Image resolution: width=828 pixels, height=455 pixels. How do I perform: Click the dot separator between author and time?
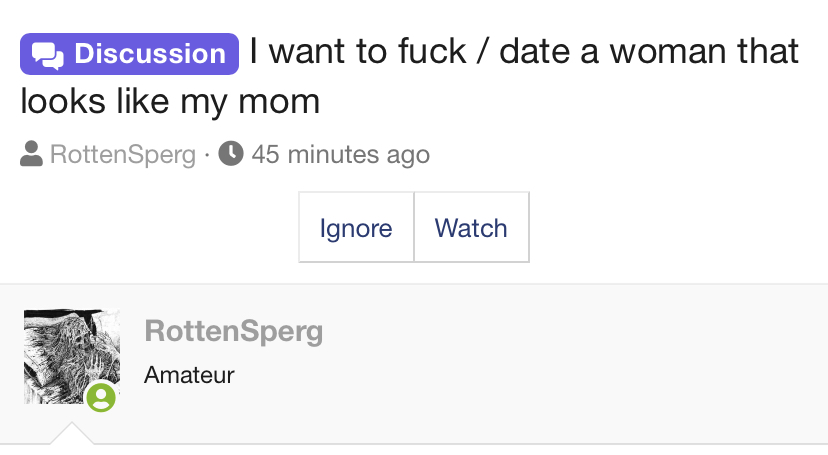click(207, 155)
